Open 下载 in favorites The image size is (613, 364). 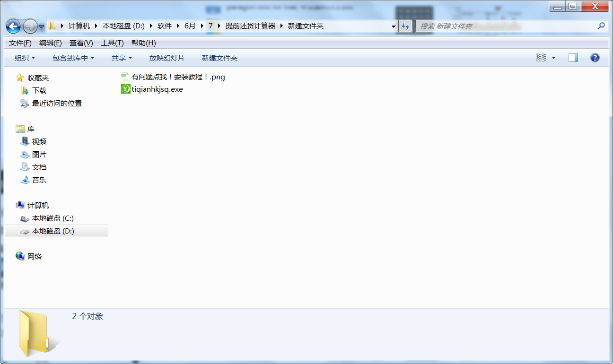tap(39, 91)
